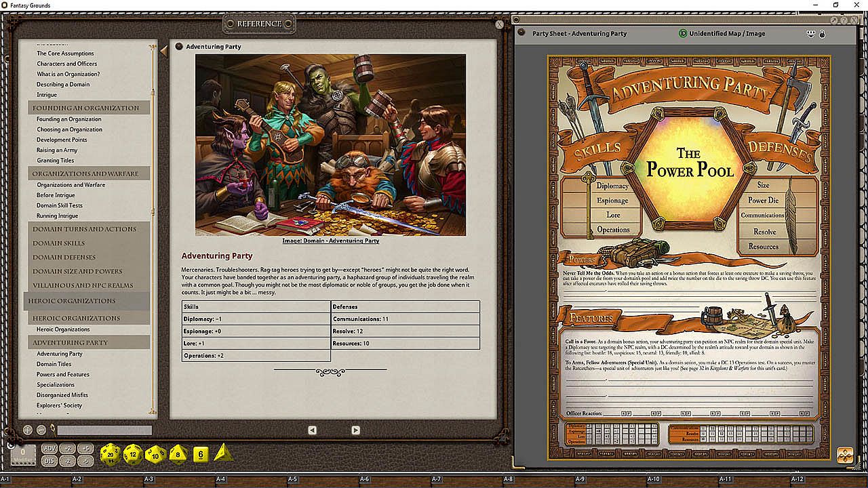Image resolution: width=868 pixels, height=488 pixels.
Task: Collapse the reference sidebar with arrow
Action: [x=163, y=50]
